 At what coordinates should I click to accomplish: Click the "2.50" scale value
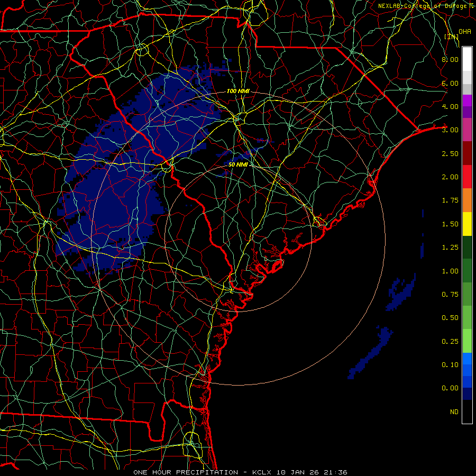(450, 153)
